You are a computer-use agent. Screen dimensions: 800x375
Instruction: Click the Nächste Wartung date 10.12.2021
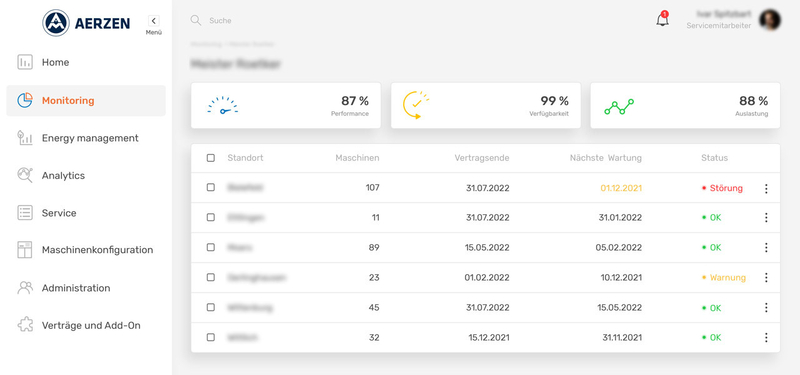621,278
